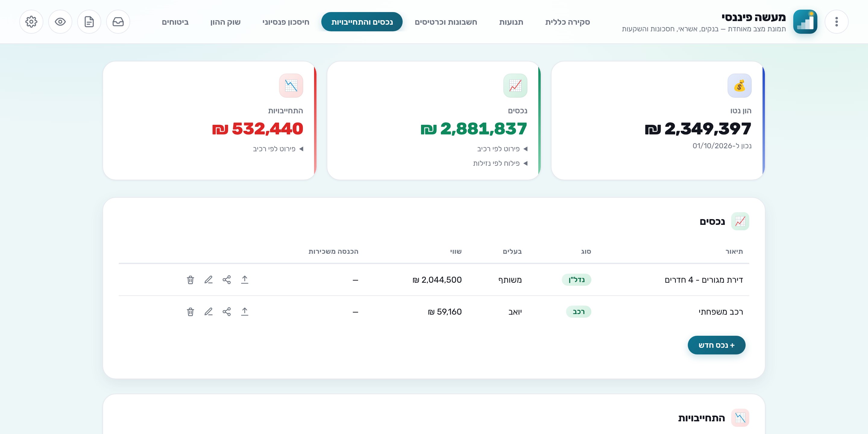Click the assets total ₪ 2,881,837
The width and height of the screenshot is (868, 434).
pyautogui.click(x=474, y=129)
